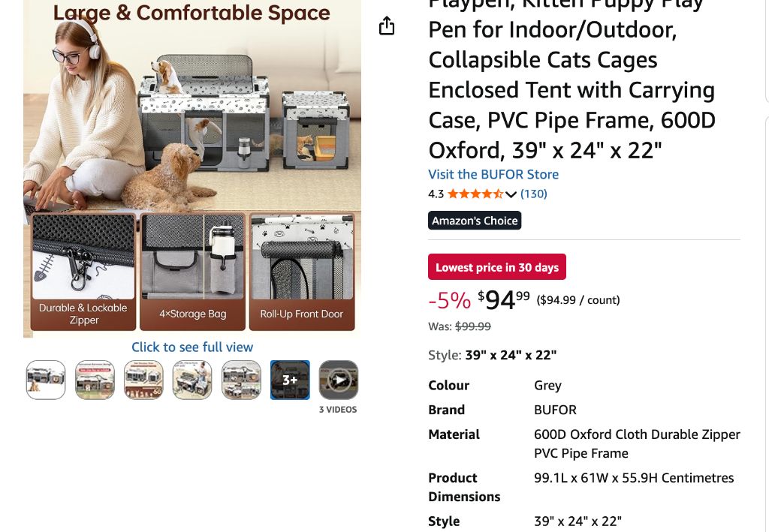Image resolution: width=769 pixels, height=532 pixels.
Task: Open the video thumbnail with play icon
Action: (339, 380)
